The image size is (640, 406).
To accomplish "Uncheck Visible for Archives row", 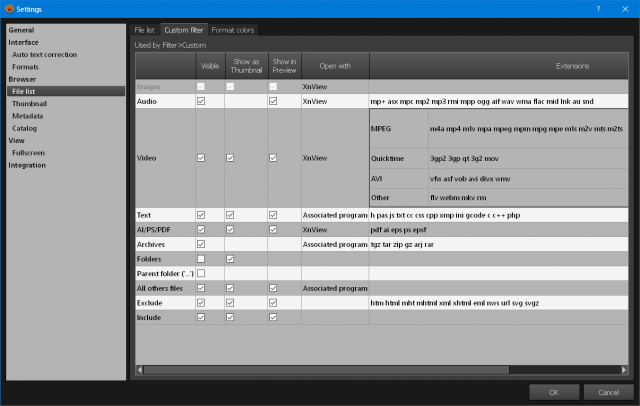I will 201,244.
